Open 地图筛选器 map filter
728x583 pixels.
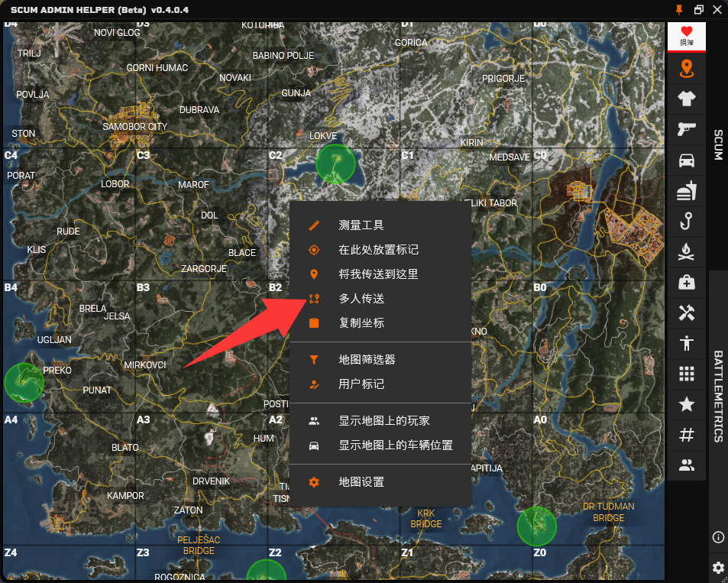coord(380,360)
